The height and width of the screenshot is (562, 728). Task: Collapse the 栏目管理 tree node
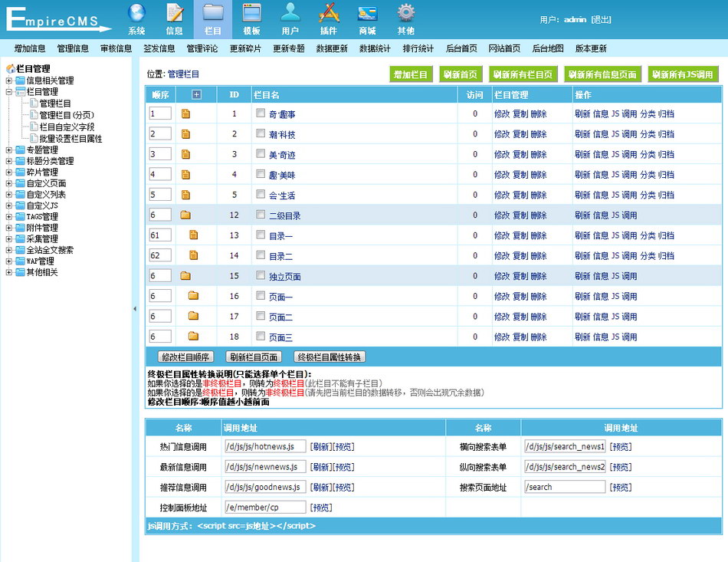tap(9, 91)
